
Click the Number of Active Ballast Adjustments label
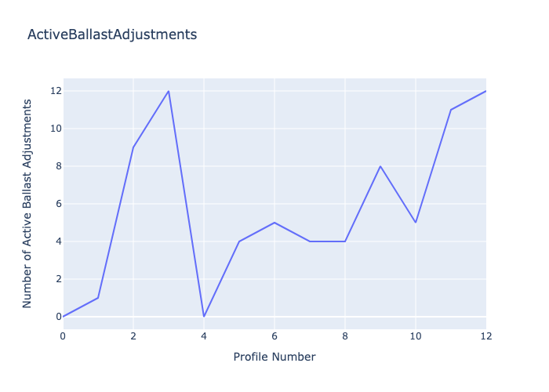27,203
